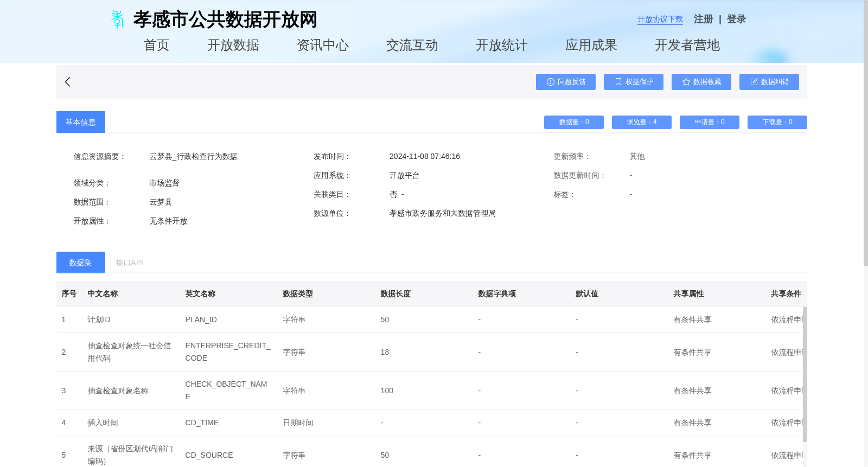Click the 注册 link
The height and width of the screenshot is (467, 868).
coord(704,19)
